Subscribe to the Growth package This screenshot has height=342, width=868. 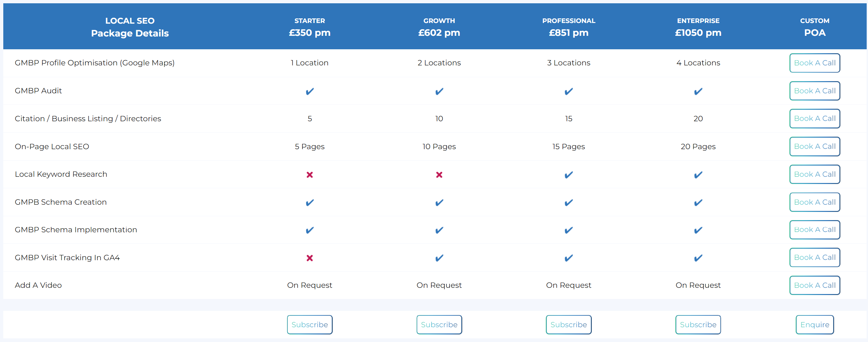pos(439,325)
